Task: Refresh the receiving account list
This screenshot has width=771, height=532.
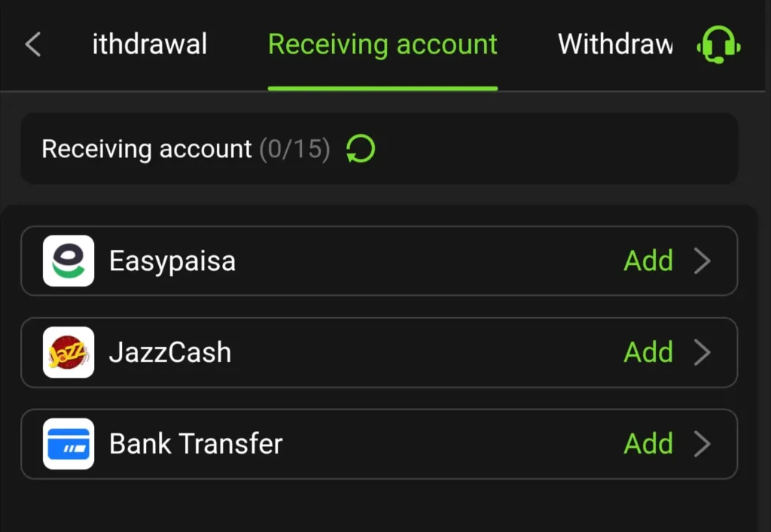Action: [361, 149]
